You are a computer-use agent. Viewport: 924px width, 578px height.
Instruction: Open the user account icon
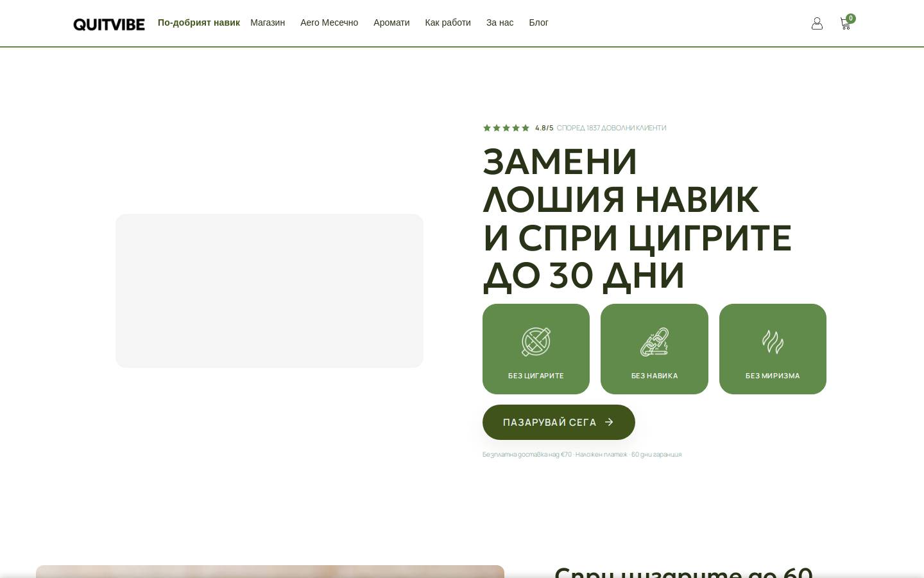pyautogui.click(x=817, y=23)
